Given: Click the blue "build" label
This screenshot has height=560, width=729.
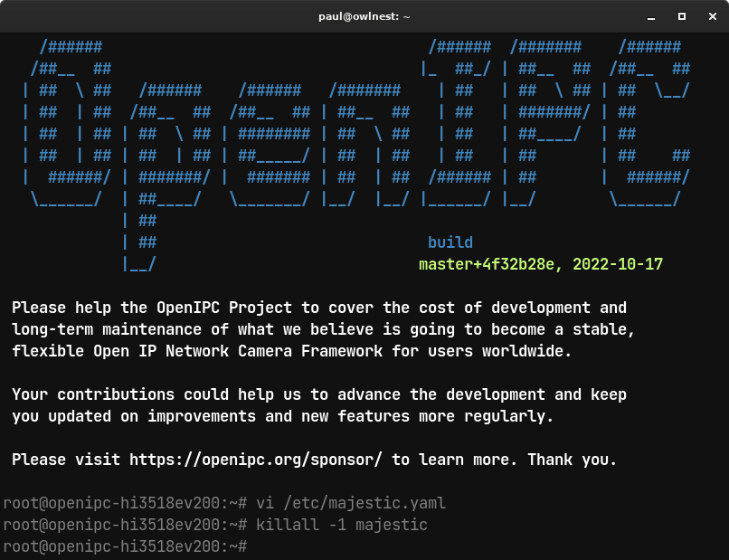Looking at the screenshot, I should click(x=450, y=242).
